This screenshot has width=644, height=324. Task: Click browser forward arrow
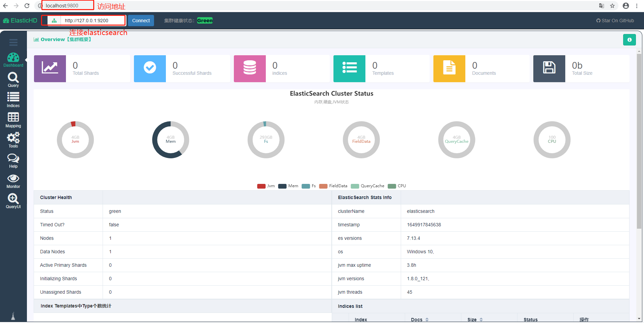click(x=16, y=6)
